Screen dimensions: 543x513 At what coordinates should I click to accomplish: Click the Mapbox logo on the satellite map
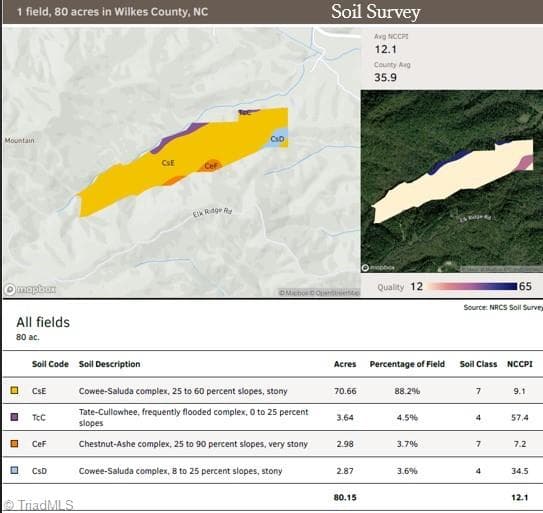[378, 268]
